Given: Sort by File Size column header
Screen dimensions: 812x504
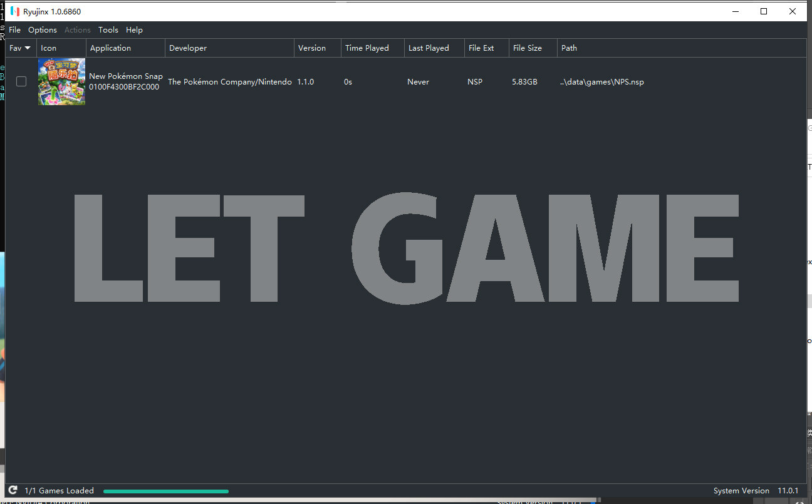Looking at the screenshot, I should [x=528, y=48].
